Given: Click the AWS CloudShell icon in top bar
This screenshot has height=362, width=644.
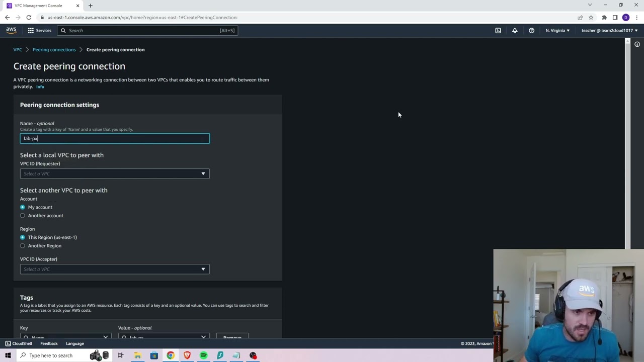Looking at the screenshot, I should click(x=498, y=30).
